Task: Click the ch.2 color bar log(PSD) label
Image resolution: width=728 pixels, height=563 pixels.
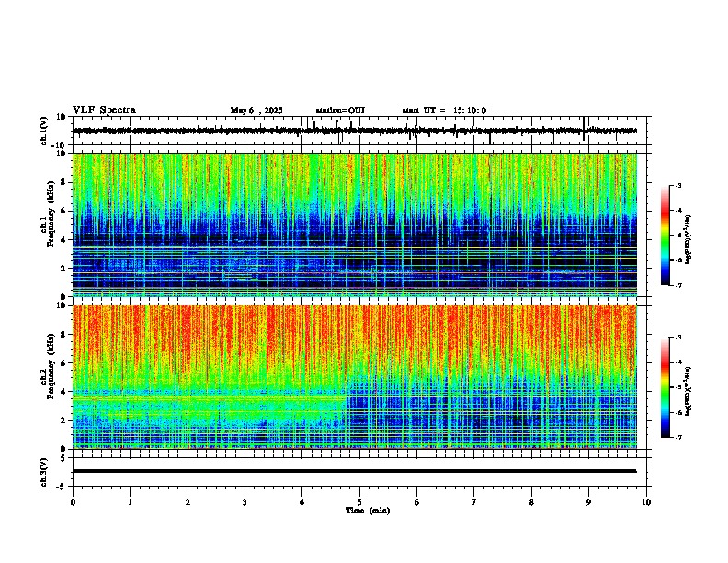Action: [688, 391]
